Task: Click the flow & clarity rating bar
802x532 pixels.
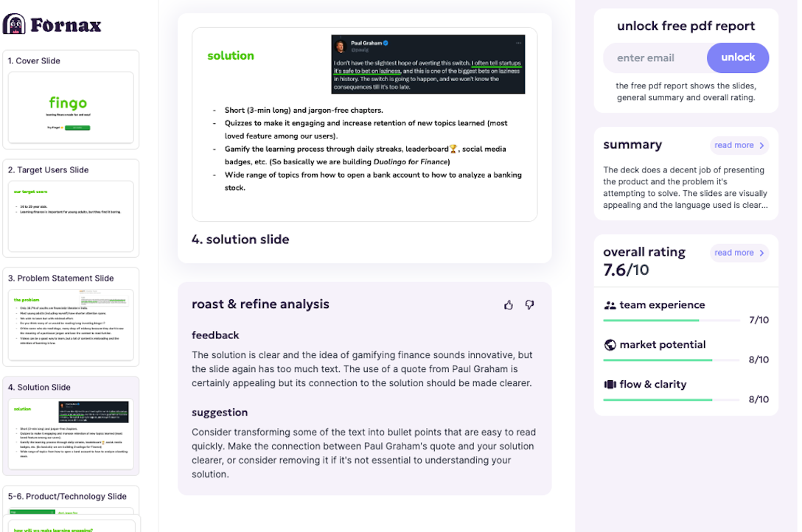Action: [x=672, y=400]
